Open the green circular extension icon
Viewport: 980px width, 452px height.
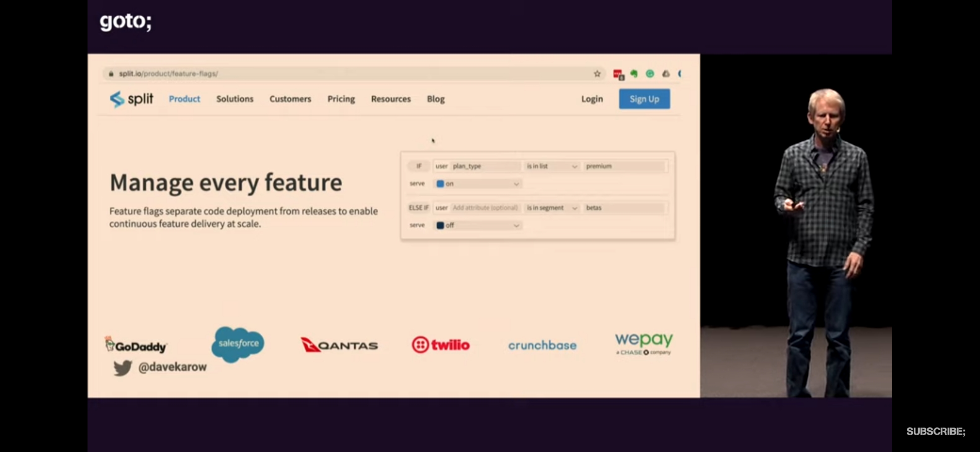(650, 74)
